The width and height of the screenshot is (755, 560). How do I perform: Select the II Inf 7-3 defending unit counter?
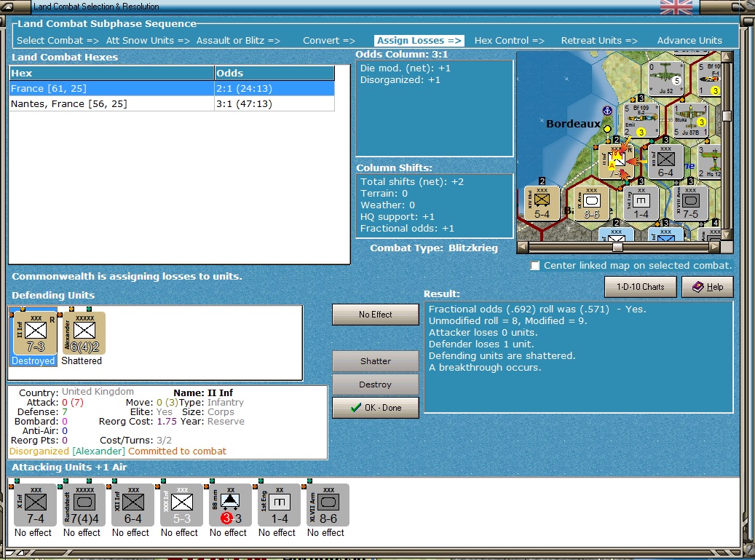coord(35,334)
